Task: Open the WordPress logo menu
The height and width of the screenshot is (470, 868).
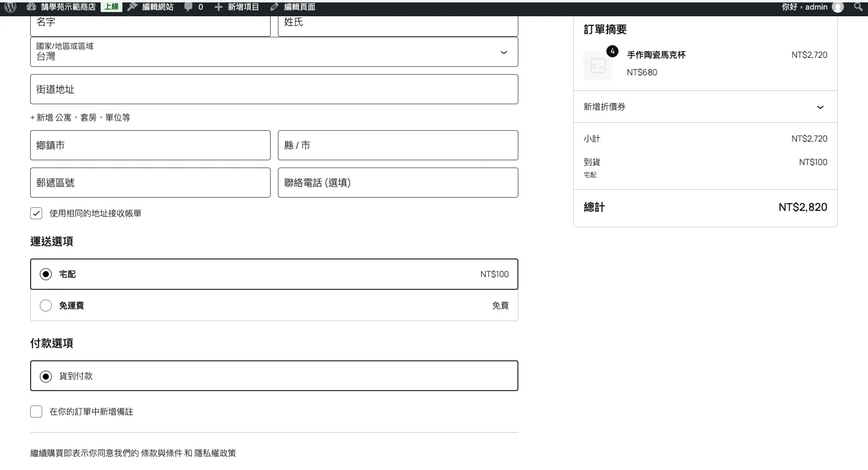Action: [10, 7]
